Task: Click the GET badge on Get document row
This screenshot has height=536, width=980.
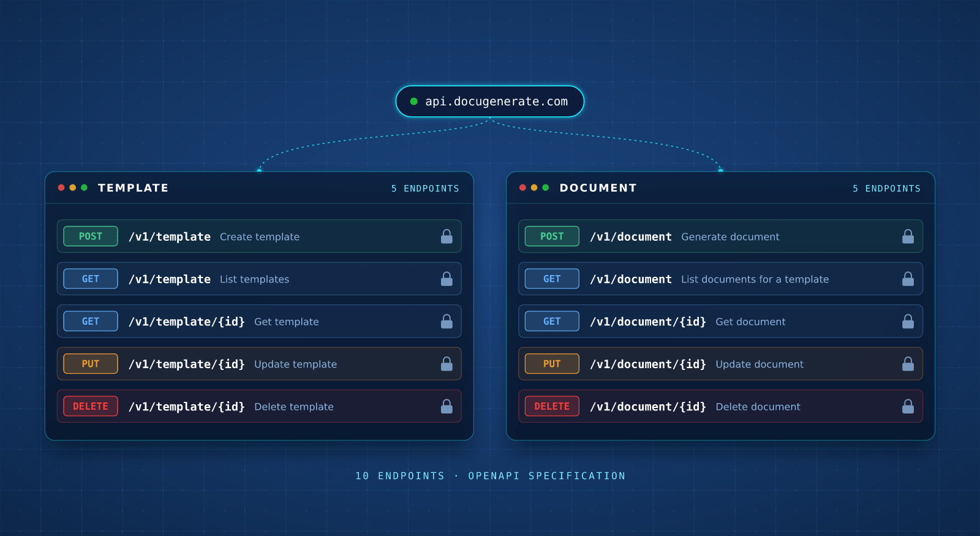Action: coord(552,321)
